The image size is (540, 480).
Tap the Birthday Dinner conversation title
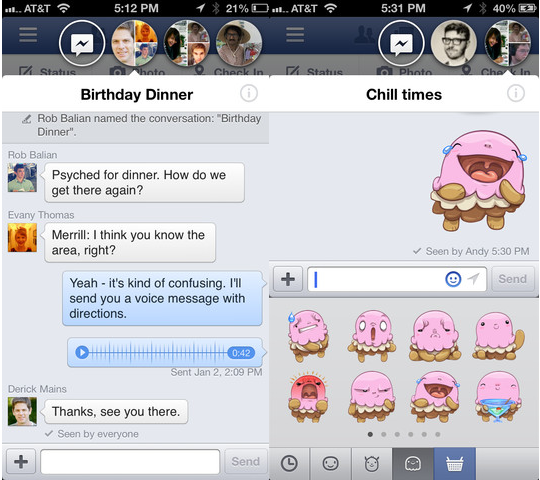tap(137, 94)
